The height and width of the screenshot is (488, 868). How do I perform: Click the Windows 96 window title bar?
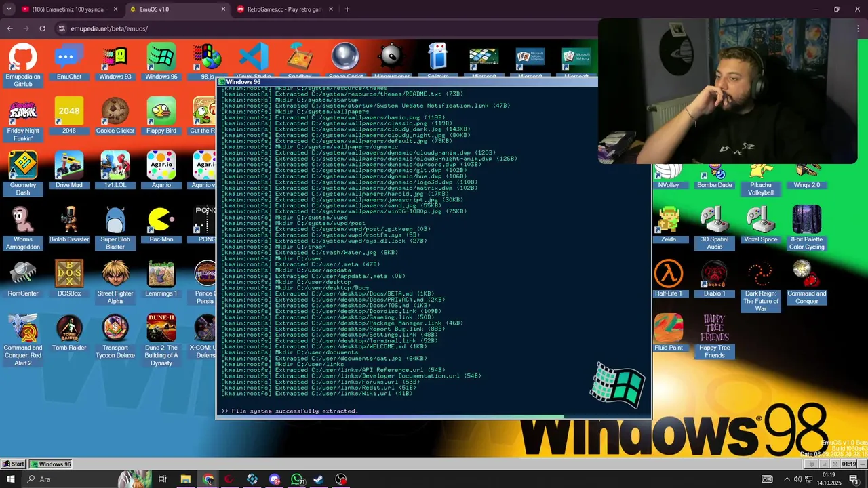(x=407, y=82)
